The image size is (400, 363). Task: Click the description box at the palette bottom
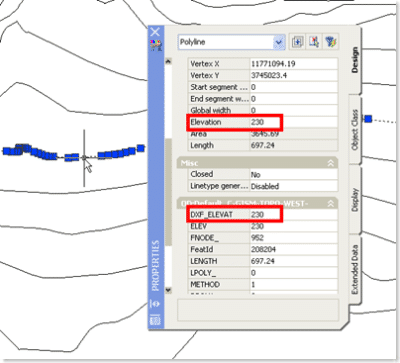258,310
